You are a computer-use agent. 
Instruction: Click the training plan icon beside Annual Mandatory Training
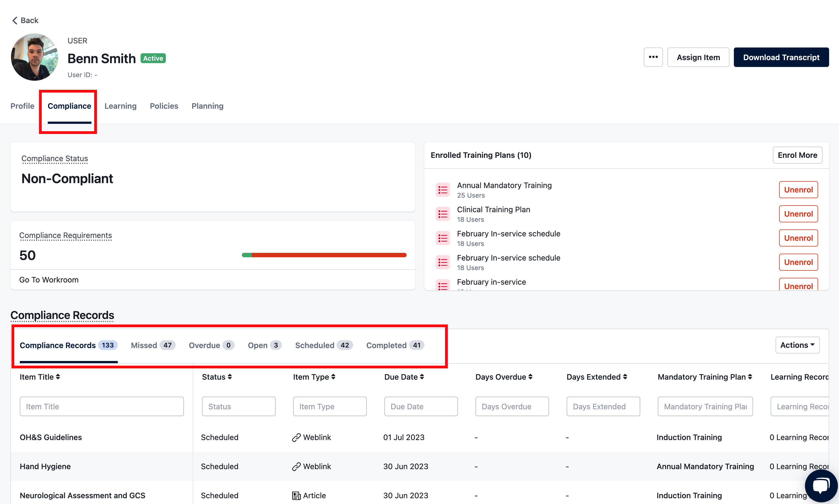pos(443,189)
